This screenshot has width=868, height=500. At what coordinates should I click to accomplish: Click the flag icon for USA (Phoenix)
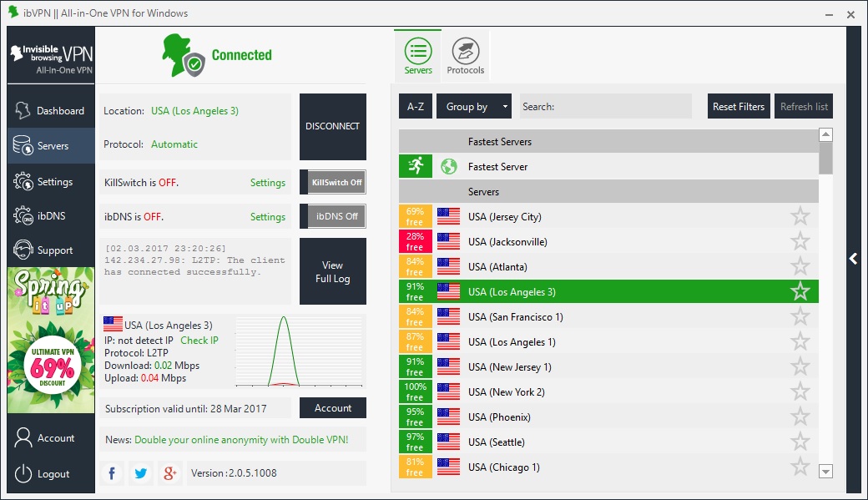coord(448,417)
